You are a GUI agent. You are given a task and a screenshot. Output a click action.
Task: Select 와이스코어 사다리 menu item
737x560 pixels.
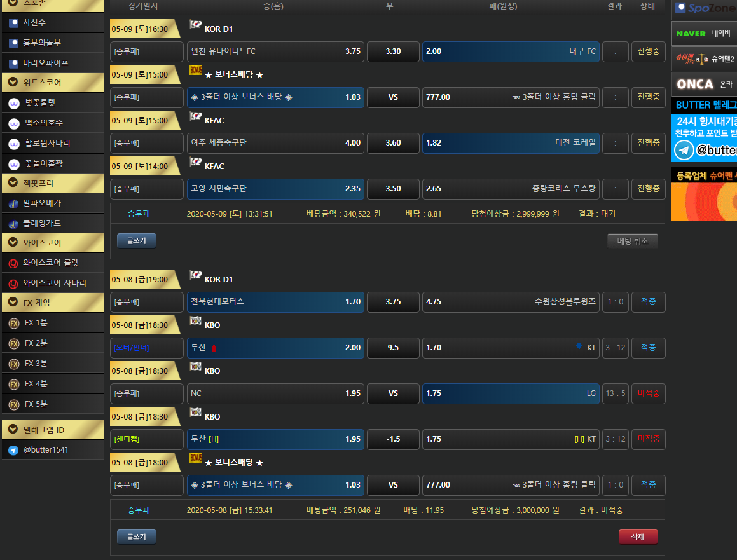tap(54, 283)
